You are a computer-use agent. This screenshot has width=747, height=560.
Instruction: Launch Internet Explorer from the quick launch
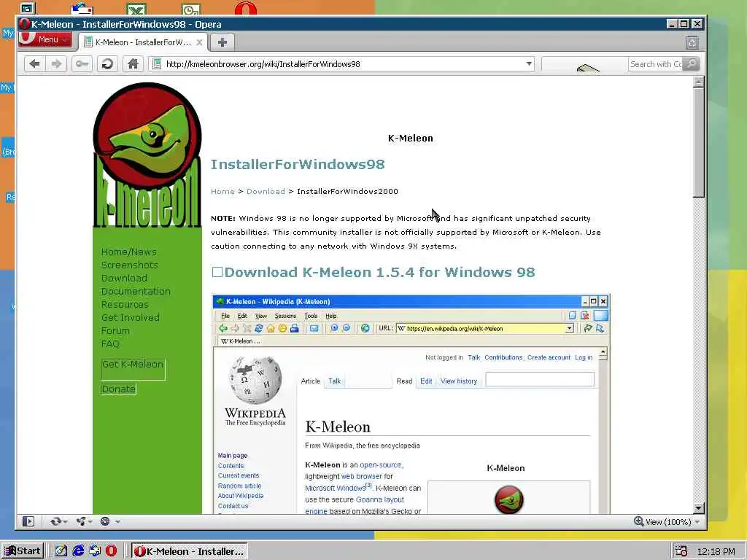point(78,551)
